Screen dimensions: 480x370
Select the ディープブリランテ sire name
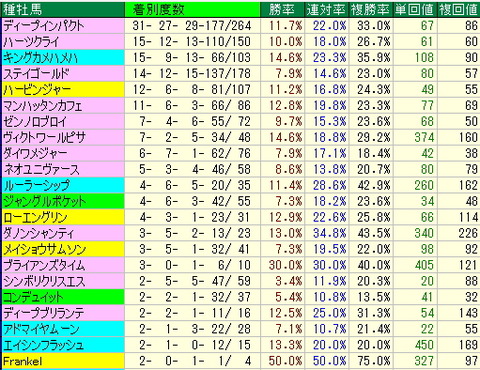(43, 313)
